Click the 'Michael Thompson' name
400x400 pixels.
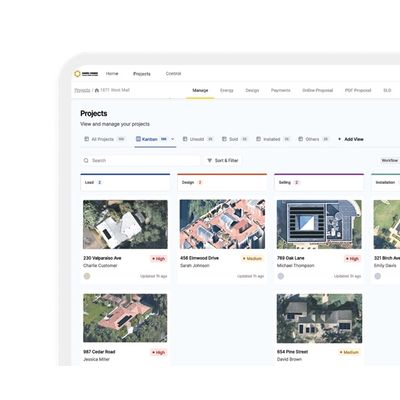point(296,266)
